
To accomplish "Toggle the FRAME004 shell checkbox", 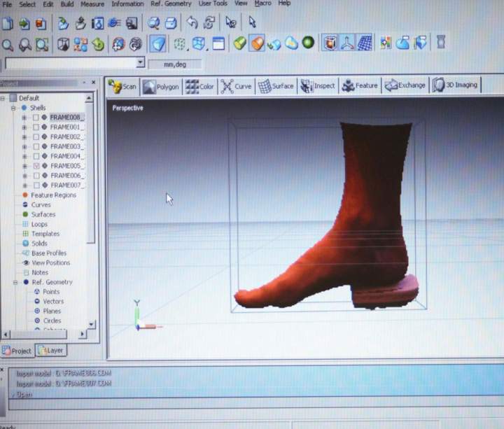I will pyautogui.click(x=36, y=156).
